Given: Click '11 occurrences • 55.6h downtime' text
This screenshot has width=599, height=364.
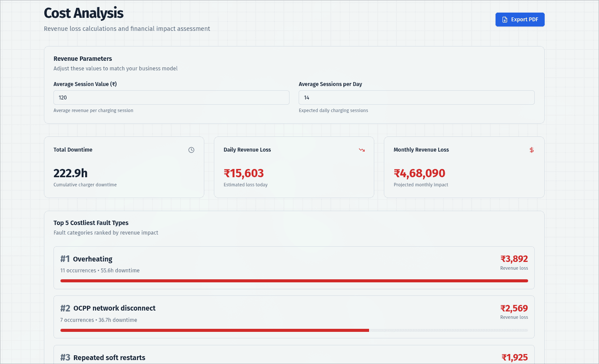Looking at the screenshot, I should (100, 271).
